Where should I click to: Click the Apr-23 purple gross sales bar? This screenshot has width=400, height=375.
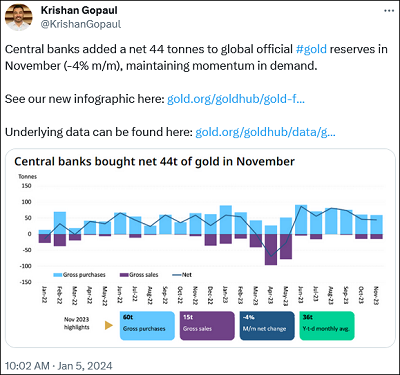tap(271, 249)
